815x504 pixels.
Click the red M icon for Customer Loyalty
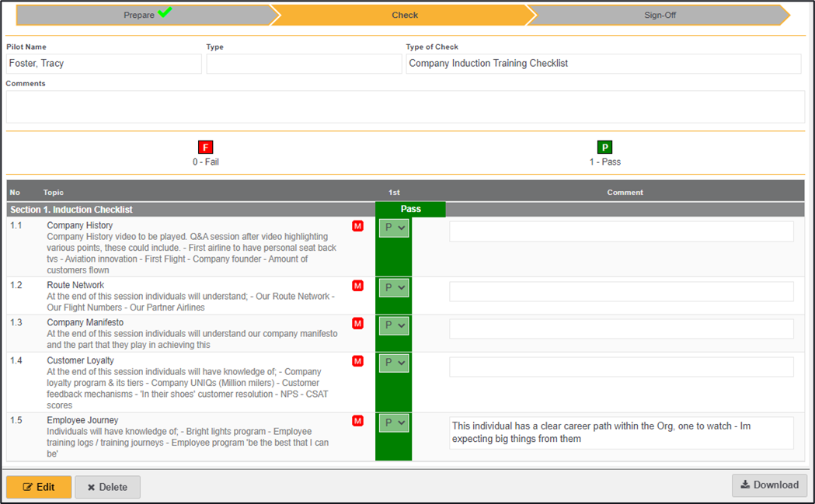357,361
